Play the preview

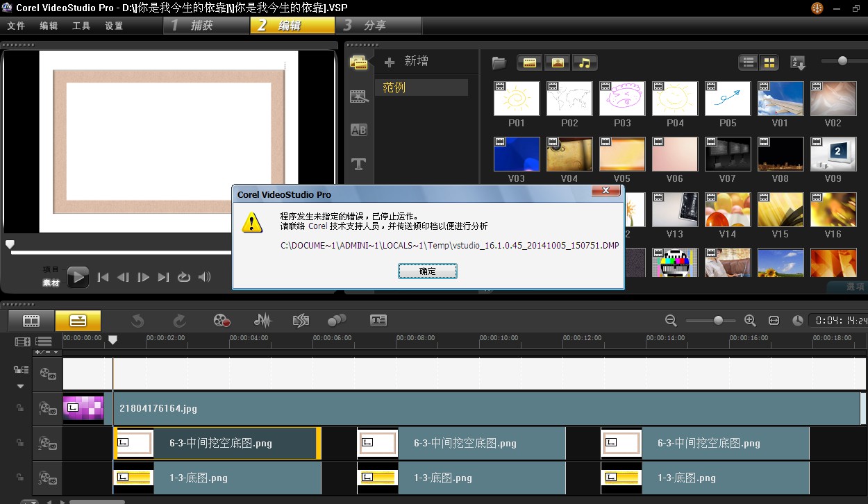(x=78, y=277)
